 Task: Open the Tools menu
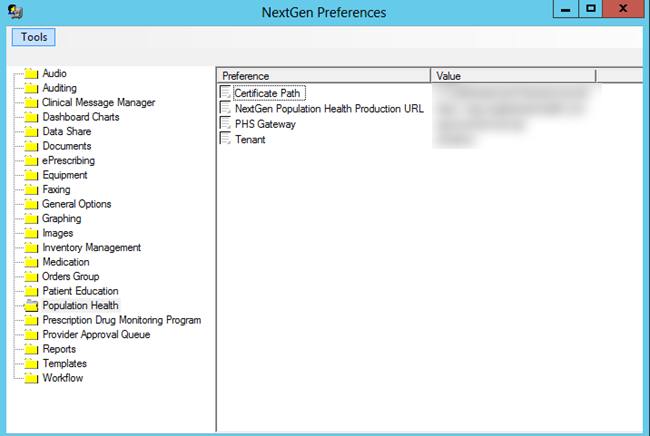[x=34, y=37]
